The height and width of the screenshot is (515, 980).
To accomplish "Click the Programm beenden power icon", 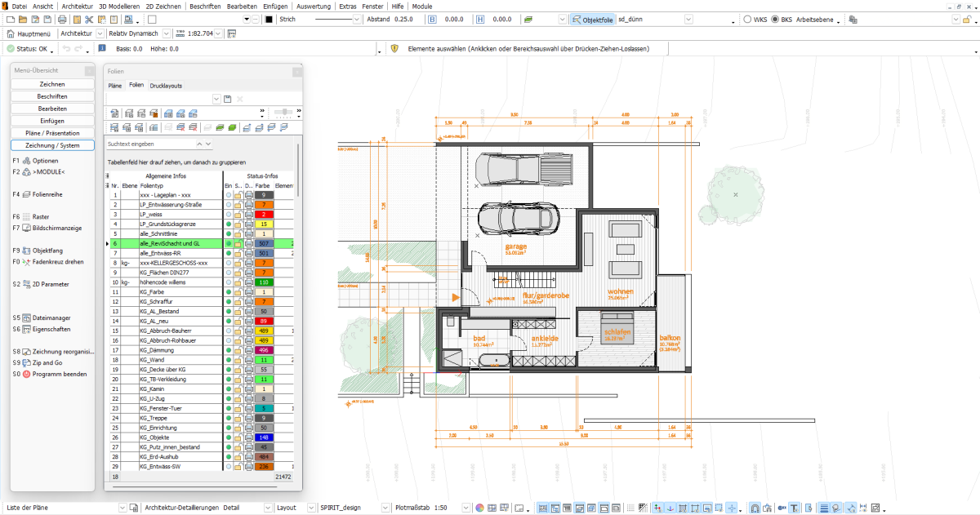I will coord(27,374).
